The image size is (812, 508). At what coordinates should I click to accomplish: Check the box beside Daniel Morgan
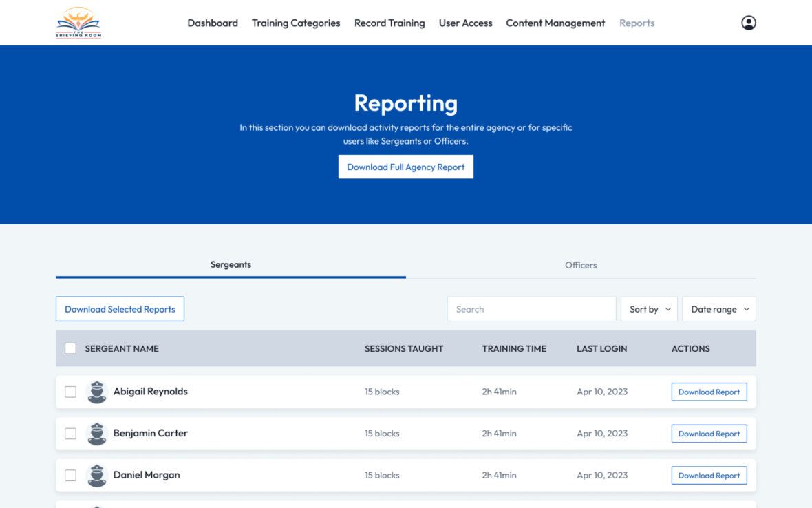[70, 475]
